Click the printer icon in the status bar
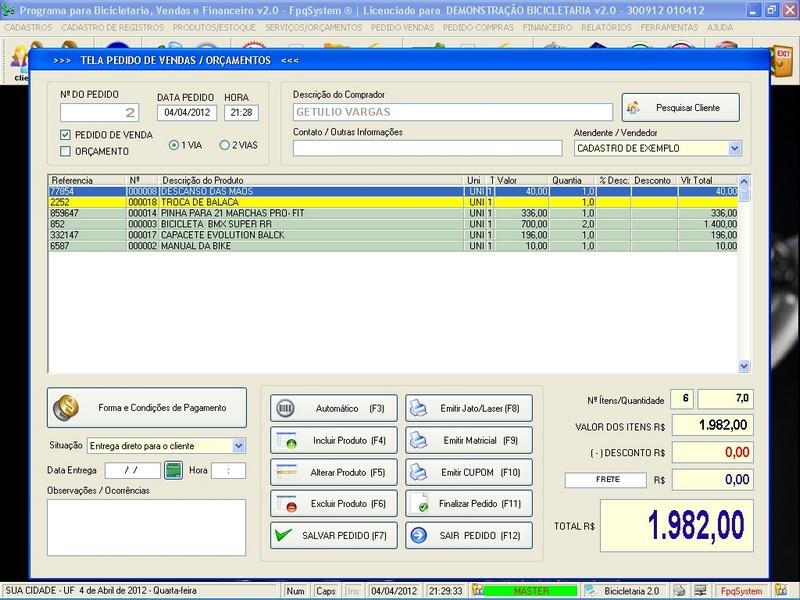Image resolution: width=800 pixels, height=600 pixels. (679, 591)
